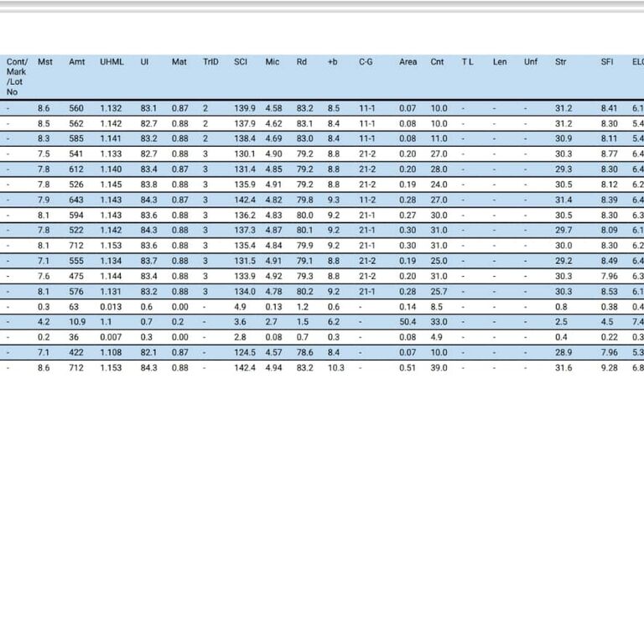Click the UHML value 1.153 in the last row
Image resolution: width=644 pixels, height=644 pixels.
click(x=111, y=368)
